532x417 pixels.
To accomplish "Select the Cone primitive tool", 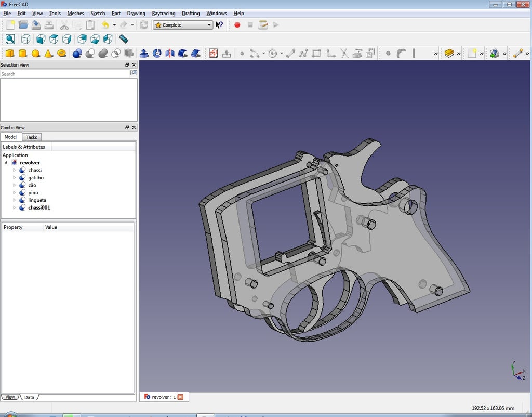I will [x=48, y=53].
